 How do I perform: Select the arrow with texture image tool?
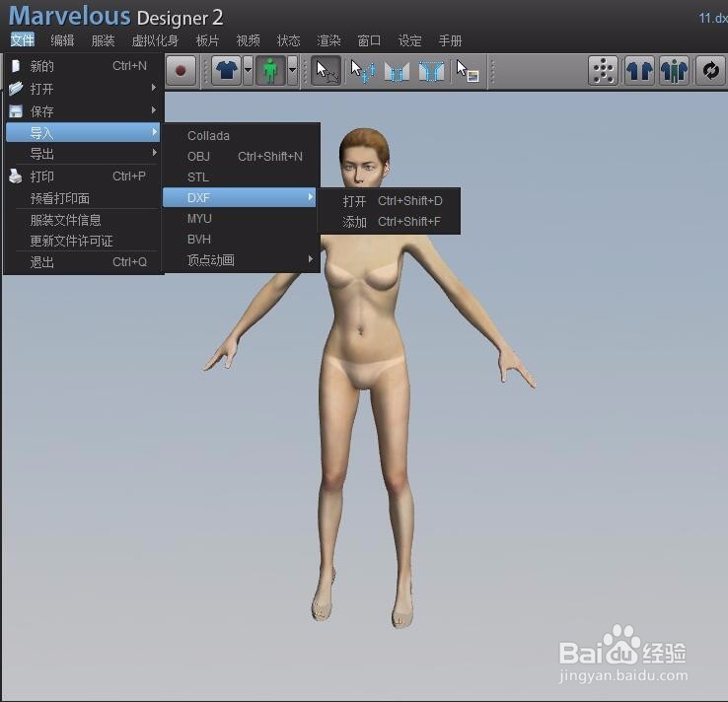[467, 71]
